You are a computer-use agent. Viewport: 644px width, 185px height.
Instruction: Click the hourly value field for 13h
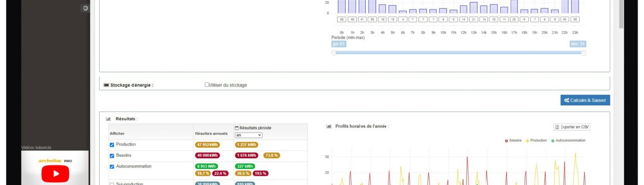474,20
